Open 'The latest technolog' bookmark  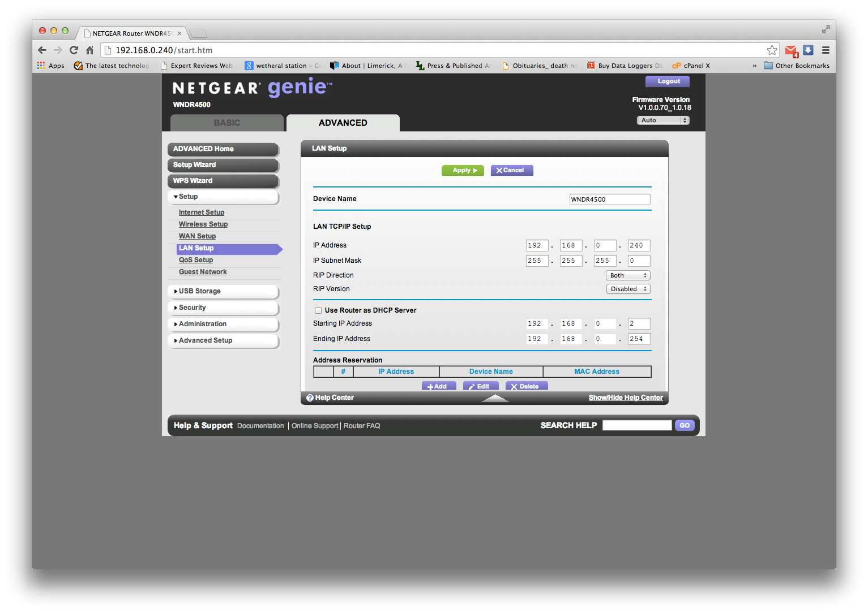tap(112, 66)
